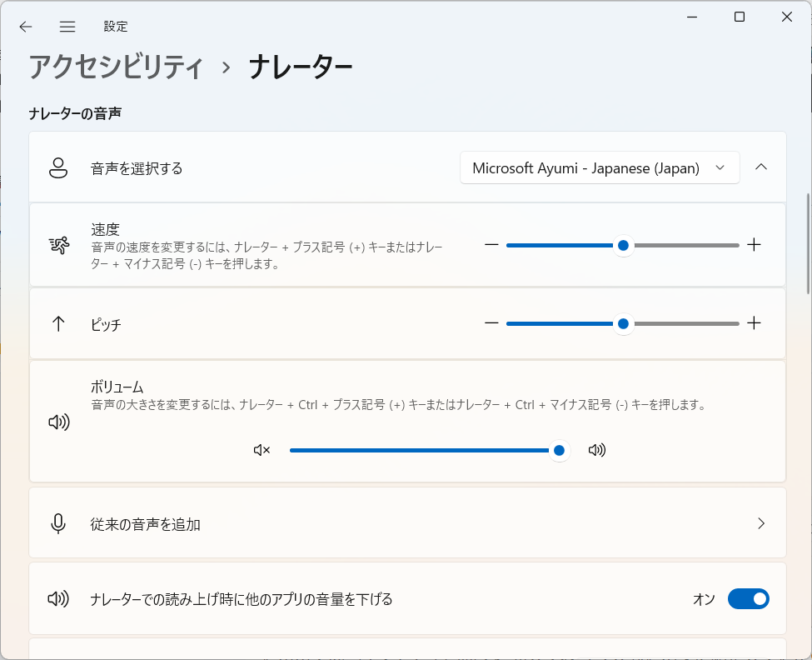Click the chevron separator after アクセシビリティ
The image size is (812, 660).
pyautogui.click(x=226, y=67)
